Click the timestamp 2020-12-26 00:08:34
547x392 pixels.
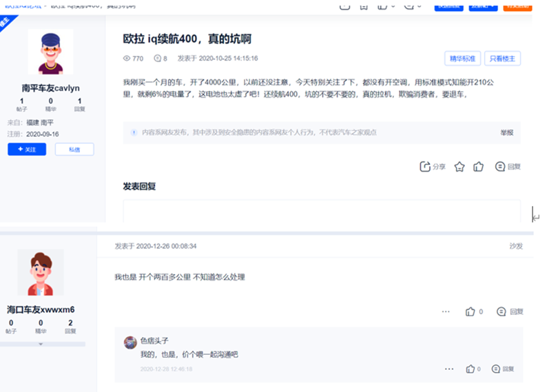pyautogui.click(x=166, y=246)
